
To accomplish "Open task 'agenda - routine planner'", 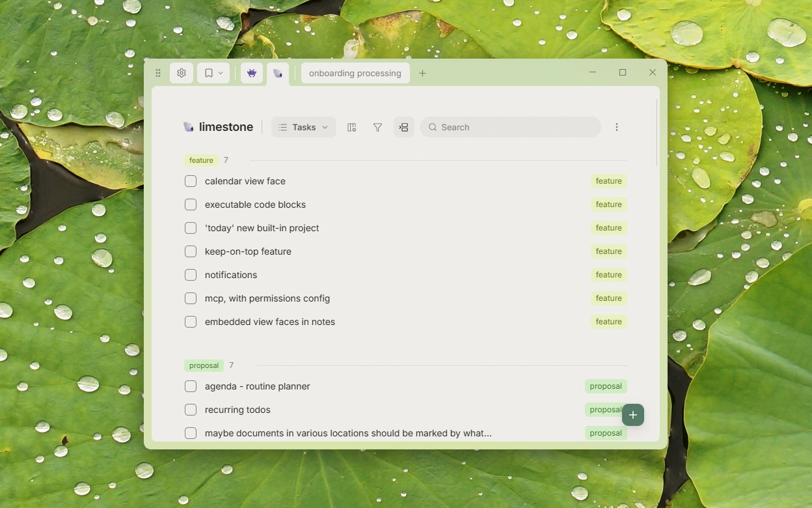I will (257, 386).
